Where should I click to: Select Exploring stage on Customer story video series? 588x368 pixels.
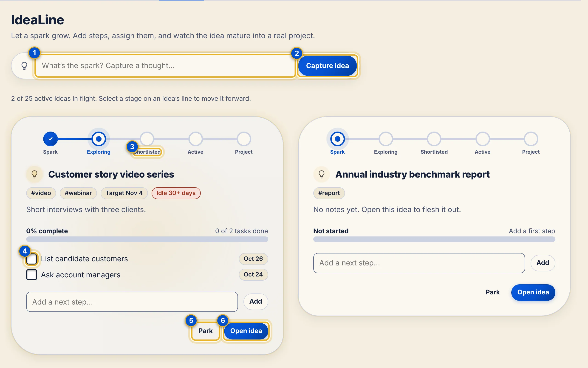[99, 139]
